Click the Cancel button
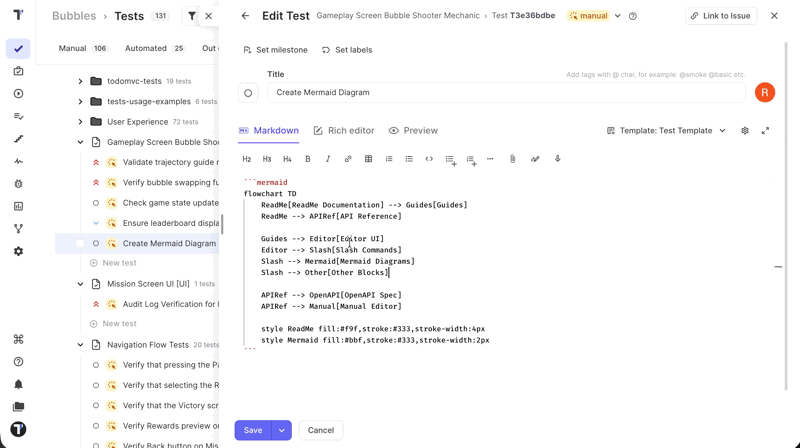The width and height of the screenshot is (800, 448). click(x=321, y=430)
